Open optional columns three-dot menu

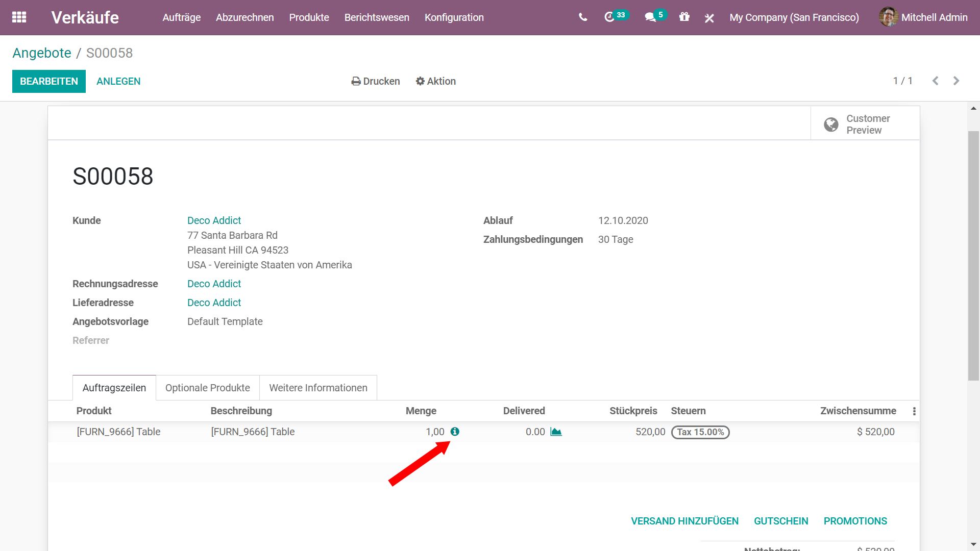[914, 411]
